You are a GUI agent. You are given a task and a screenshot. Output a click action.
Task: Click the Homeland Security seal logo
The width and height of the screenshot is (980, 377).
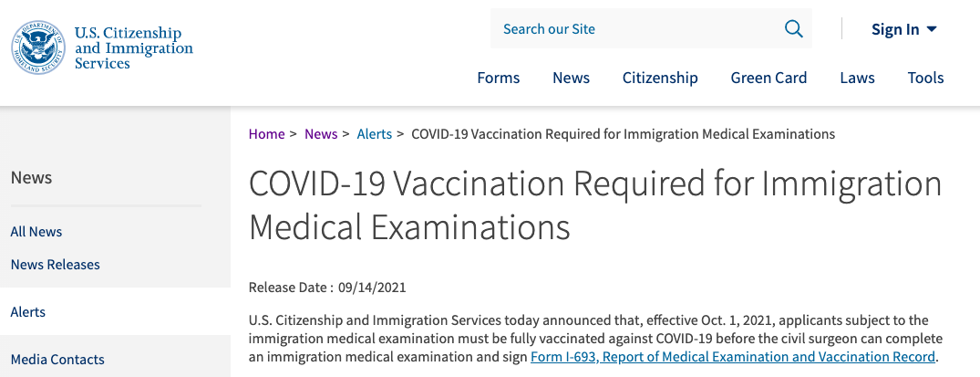pyautogui.click(x=38, y=47)
